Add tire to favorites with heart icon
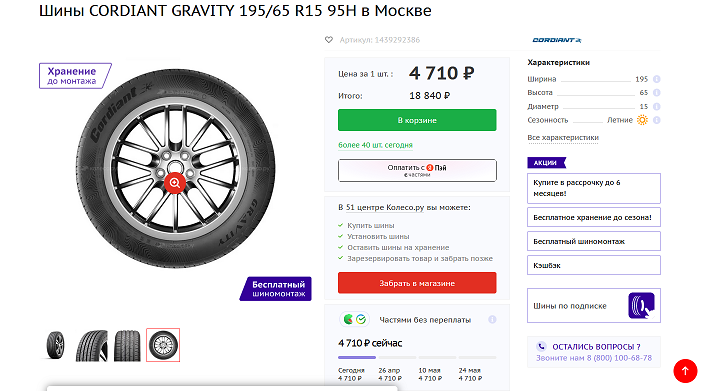Image resolution: width=703 pixels, height=391 pixels. [329, 40]
